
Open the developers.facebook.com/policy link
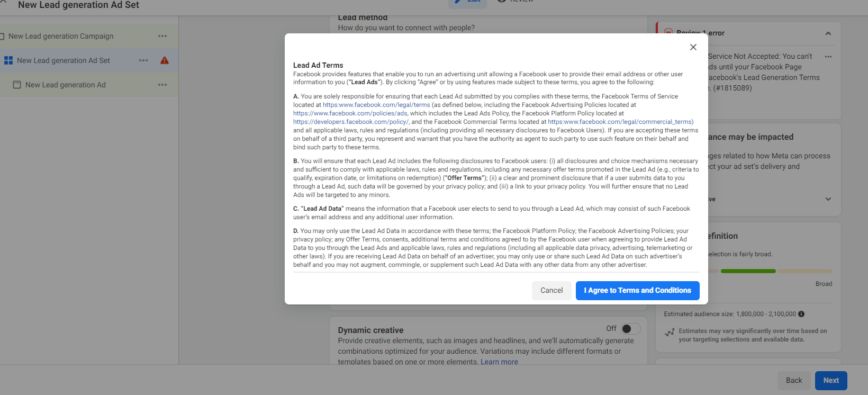click(351, 122)
